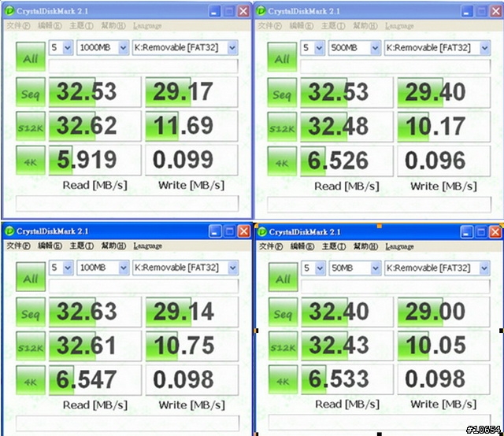Select the 32.62 512K read result
This screenshot has height=436, width=504.
click(94, 126)
